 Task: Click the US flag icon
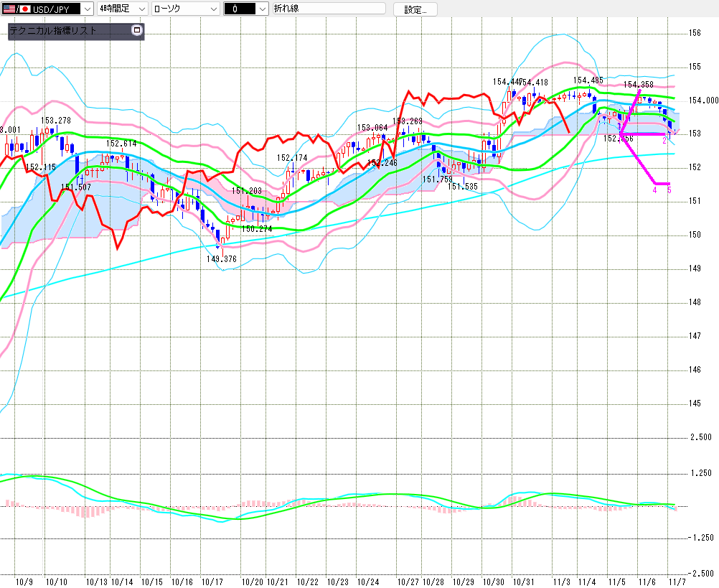click(9, 9)
